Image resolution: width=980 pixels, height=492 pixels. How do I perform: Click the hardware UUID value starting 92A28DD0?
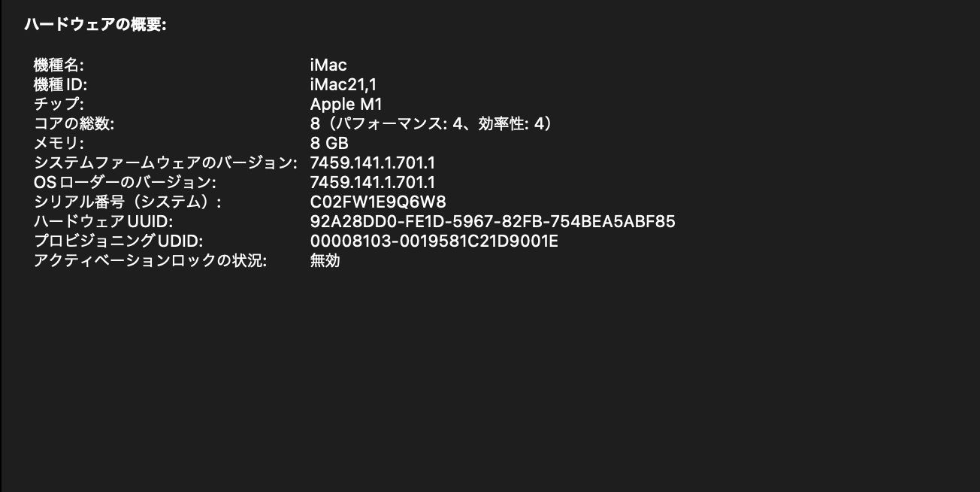[x=492, y=221]
